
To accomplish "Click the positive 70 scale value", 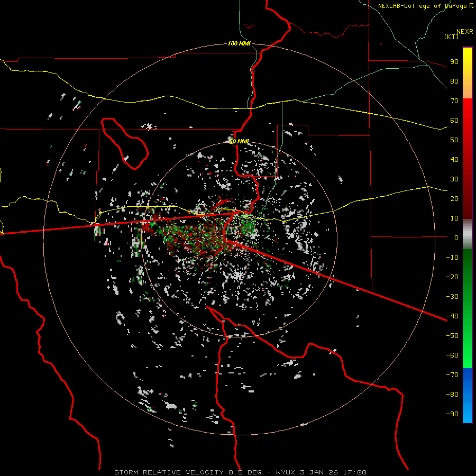I will pos(454,101).
